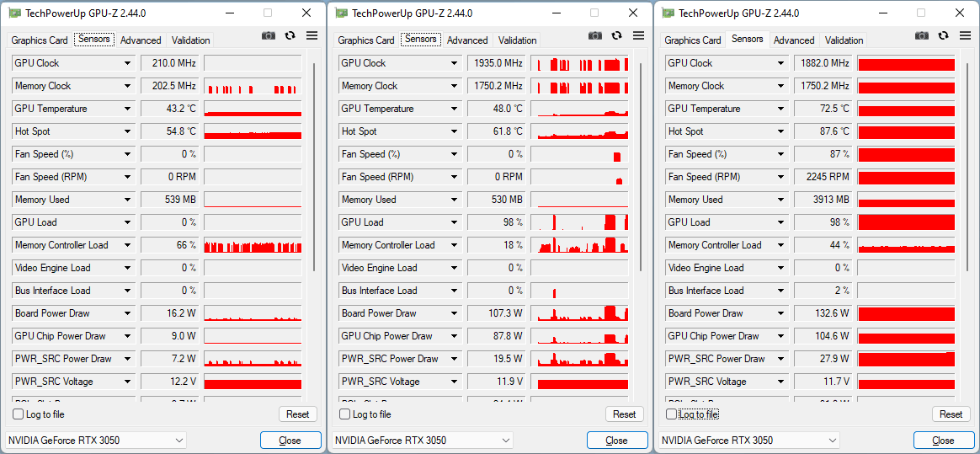This screenshot has height=454, width=980.
Task: Enable Log to file in left GPU-Z window
Action: tap(19, 414)
